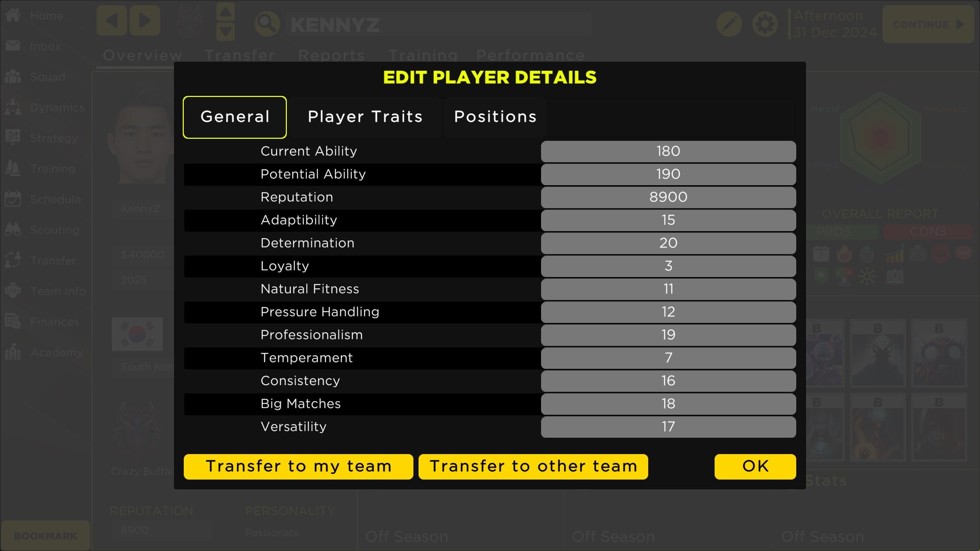980x551 pixels.
Task: Click Transfer to my team button
Action: [x=298, y=466]
